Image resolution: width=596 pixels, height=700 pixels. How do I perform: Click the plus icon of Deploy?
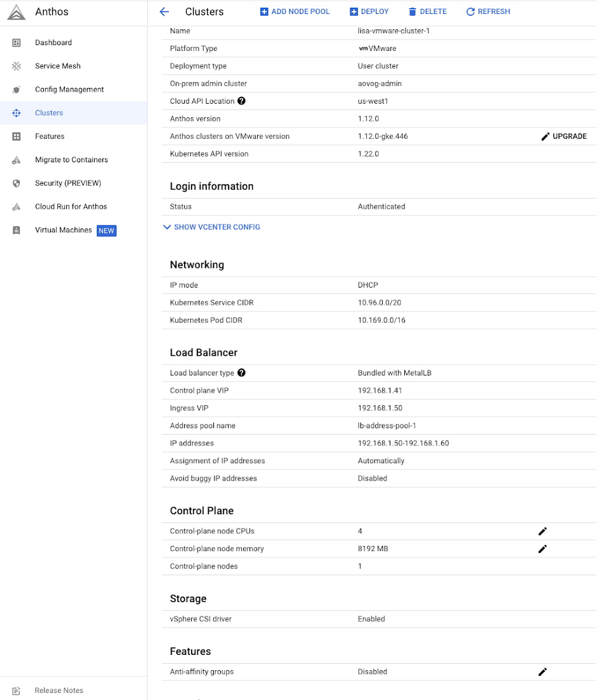pyautogui.click(x=354, y=11)
